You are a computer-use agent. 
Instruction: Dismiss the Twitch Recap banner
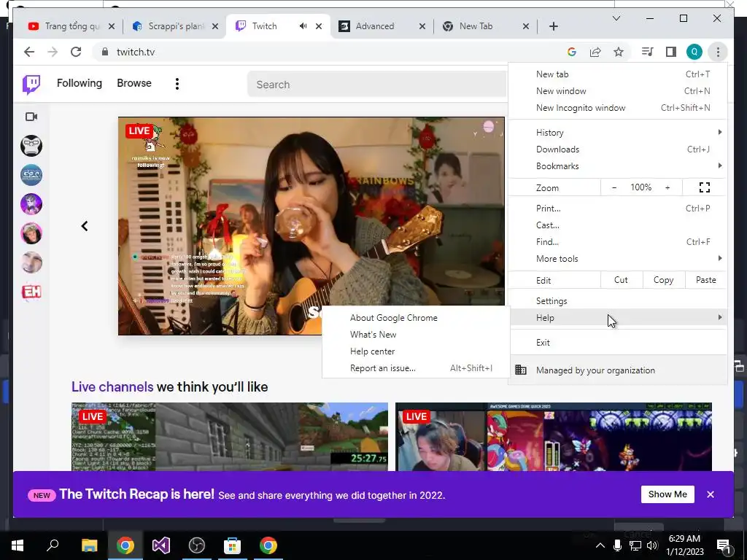pos(711,494)
